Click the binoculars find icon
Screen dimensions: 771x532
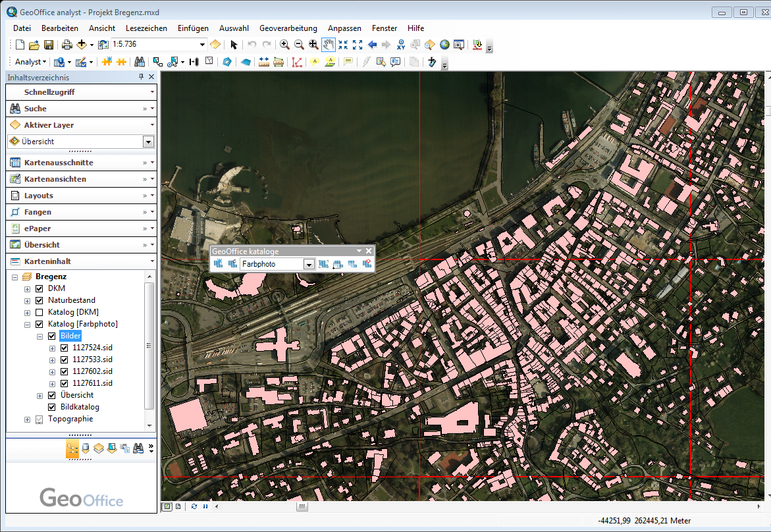coord(140,62)
